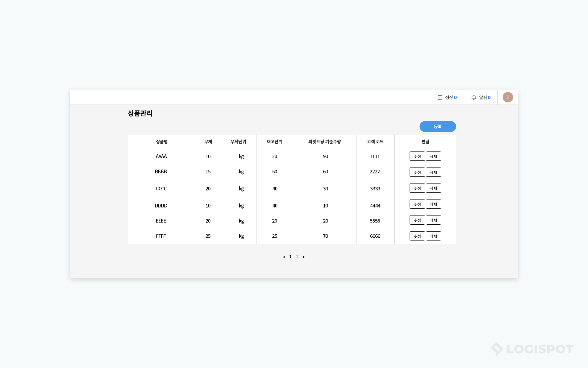Go to next page arrow
Viewport: 588px width, 368px height.
[304, 257]
